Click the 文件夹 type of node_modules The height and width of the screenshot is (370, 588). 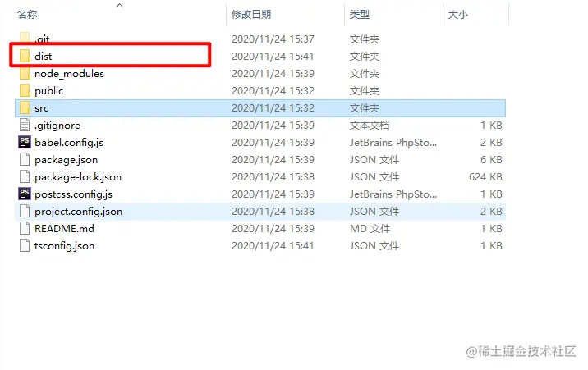click(x=365, y=73)
